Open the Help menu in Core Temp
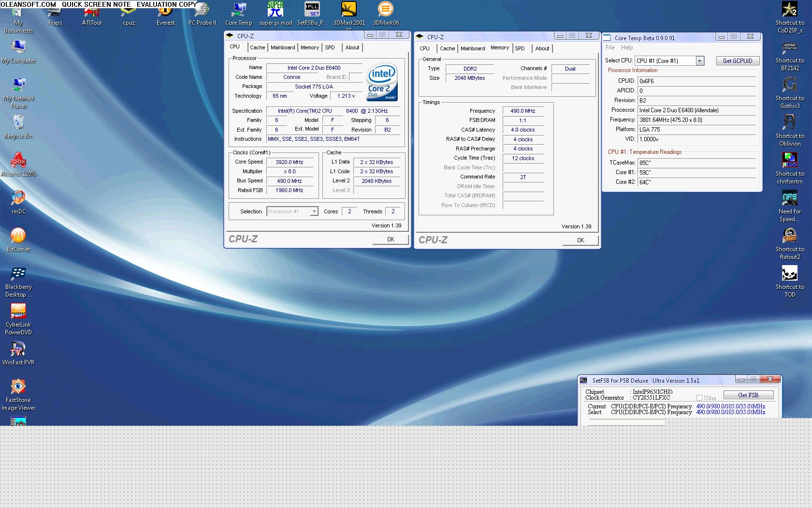Image resolution: width=812 pixels, height=508 pixels. pyautogui.click(x=627, y=47)
